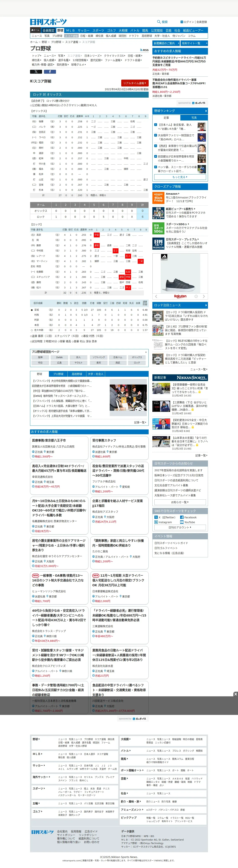Open 会員限定 in the main navigation

[x=49, y=30]
